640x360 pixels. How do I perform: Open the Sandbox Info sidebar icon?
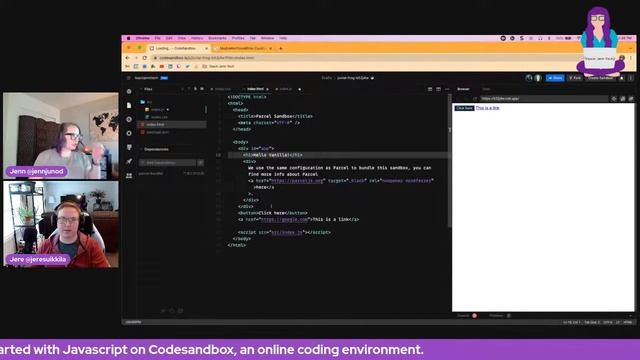(129, 91)
